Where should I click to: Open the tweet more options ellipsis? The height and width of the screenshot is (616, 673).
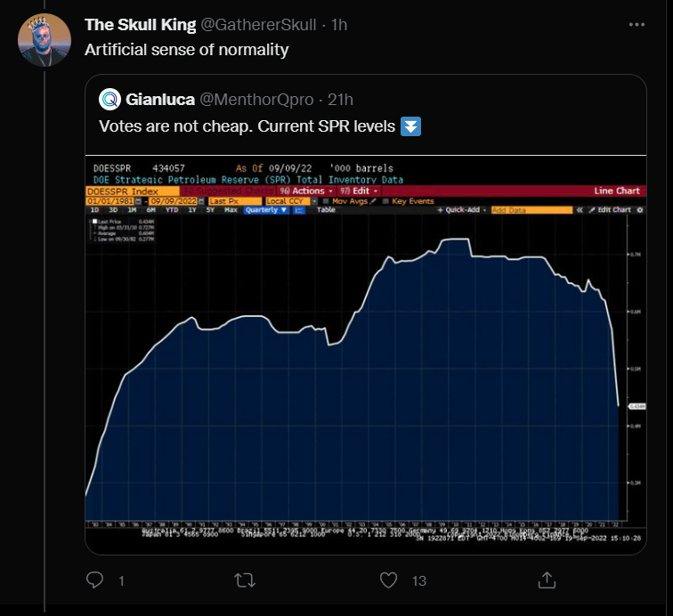click(x=637, y=25)
